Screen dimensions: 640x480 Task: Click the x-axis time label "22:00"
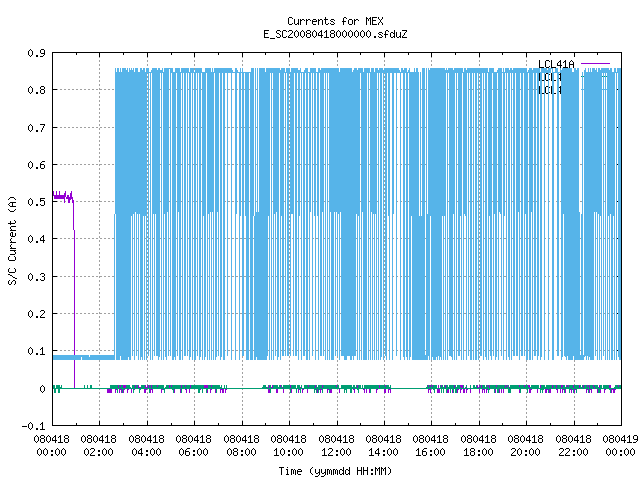coord(573,452)
